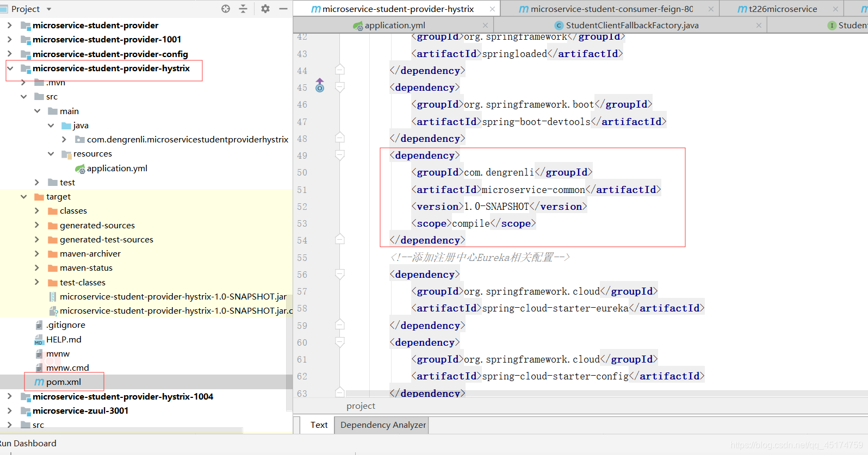The width and height of the screenshot is (868, 455).
Task: Collapse the main folder
Action: point(37,111)
